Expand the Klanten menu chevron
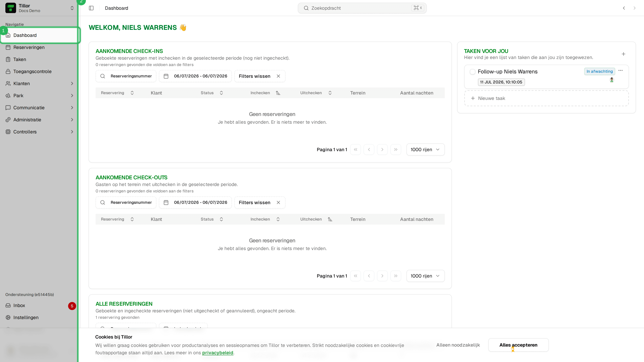Viewport: 644px width, 362px height. pos(72,83)
